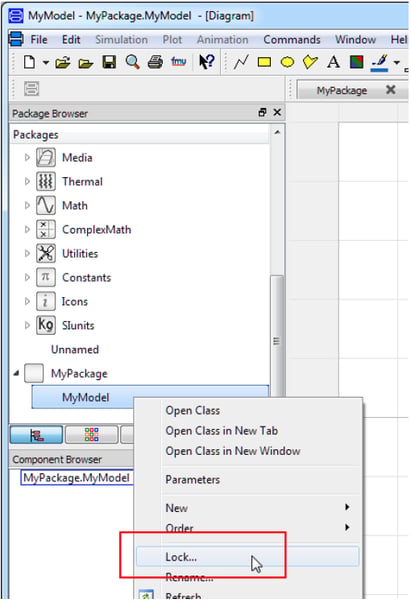The height and width of the screenshot is (603, 411).
Task: Click the second open folder toolbar icon
Action: click(x=86, y=63)
